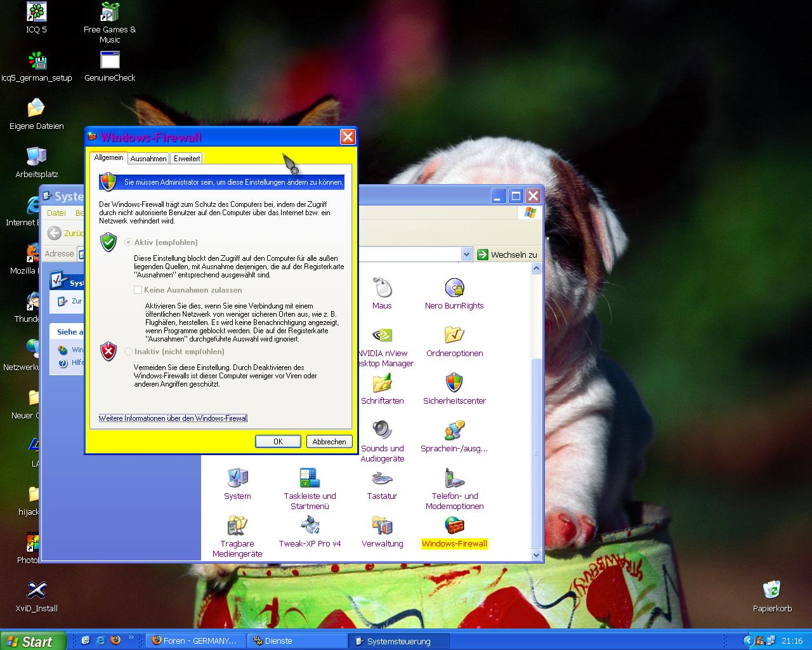Open the Papierkorb desktop icon
Screen dimensions: 812x650
coord(772,590)
